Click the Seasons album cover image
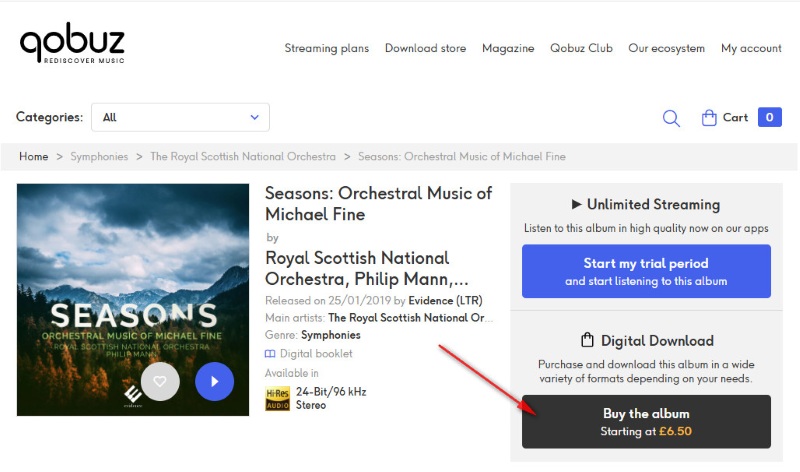This screenshot has height=472, width=800. pos(133,300)
